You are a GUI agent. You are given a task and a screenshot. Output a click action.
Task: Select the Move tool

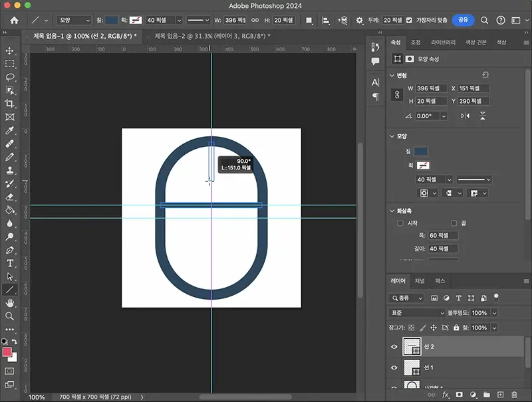click(9, 51)
